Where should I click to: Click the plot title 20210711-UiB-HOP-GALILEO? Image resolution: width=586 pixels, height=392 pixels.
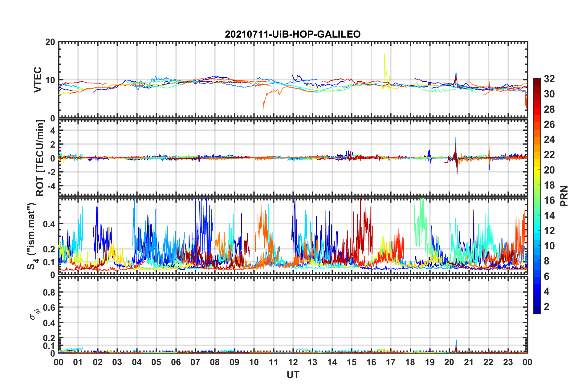click(x=293, y=34)
